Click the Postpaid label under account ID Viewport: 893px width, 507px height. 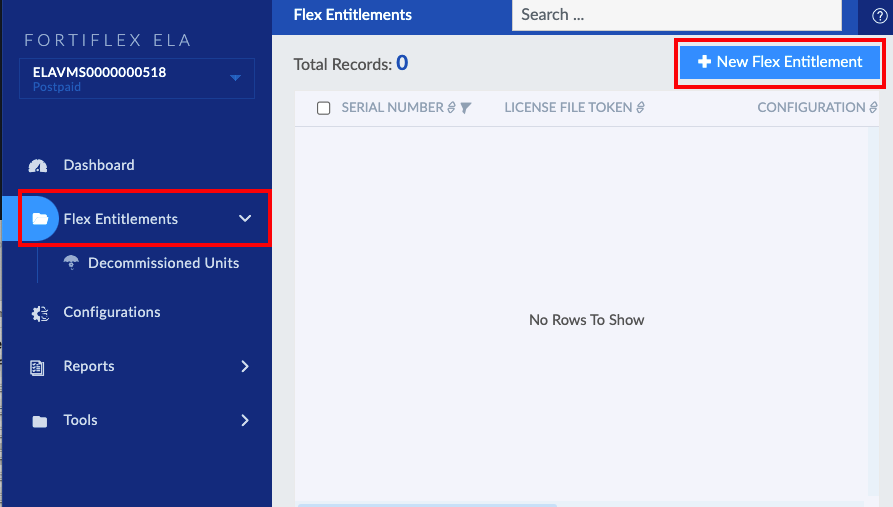tap(57, 87)
